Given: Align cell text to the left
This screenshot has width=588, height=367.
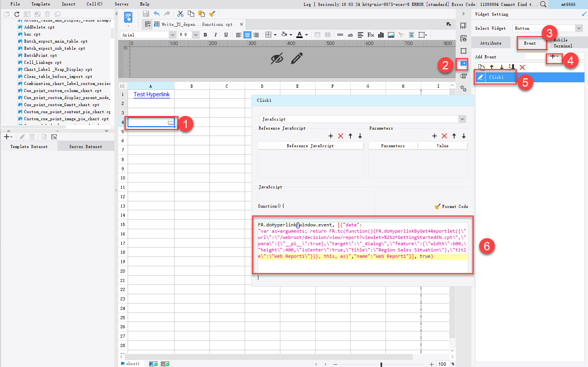Looking at the screenshot, I should pos(238,35).
